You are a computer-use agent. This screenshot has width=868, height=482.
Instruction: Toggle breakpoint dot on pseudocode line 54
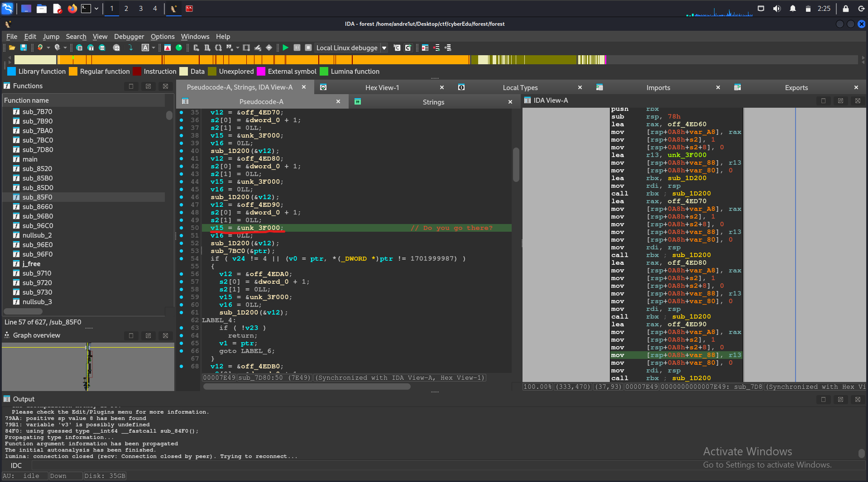tap(182, 259)
